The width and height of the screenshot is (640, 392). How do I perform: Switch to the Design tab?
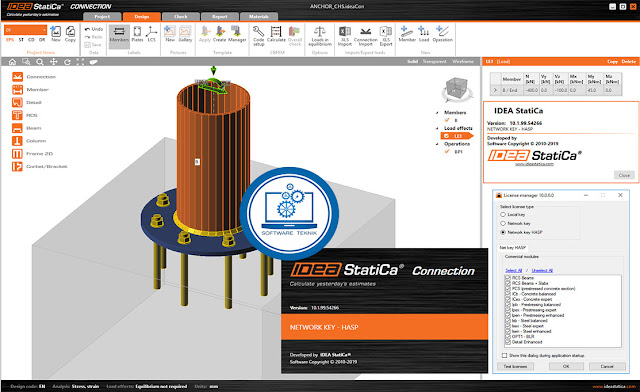pyautogui.click(x=142, y=17)
